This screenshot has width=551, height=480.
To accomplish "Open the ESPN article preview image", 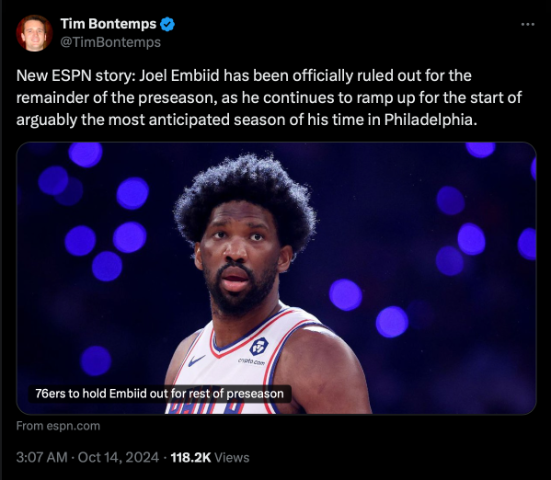I will 276,278.
